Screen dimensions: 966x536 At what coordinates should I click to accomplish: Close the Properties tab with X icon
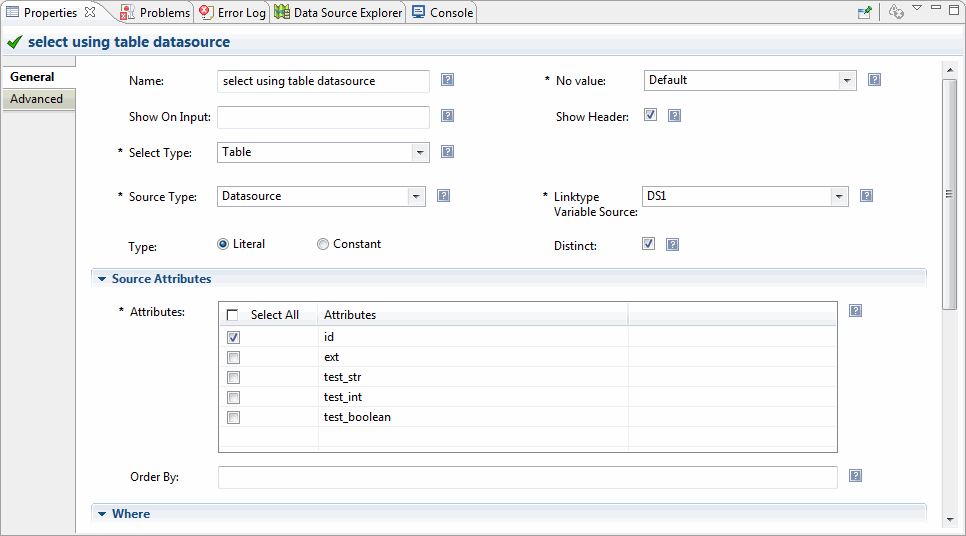[x=90, y=12]
